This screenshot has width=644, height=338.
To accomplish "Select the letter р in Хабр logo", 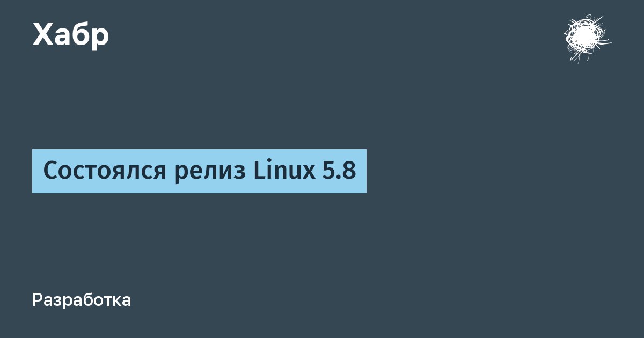I will 101,38.
